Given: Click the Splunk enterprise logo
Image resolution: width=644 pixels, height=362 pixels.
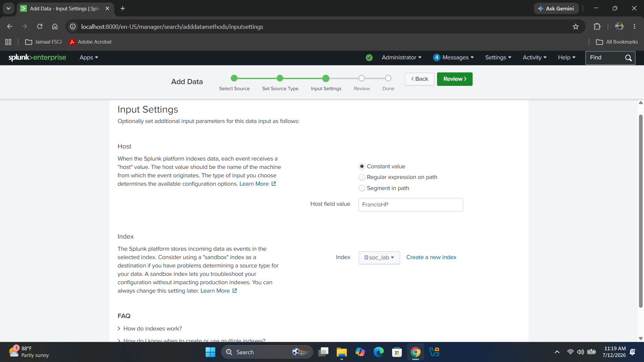Looking at the screenshot, I should 37,57.
